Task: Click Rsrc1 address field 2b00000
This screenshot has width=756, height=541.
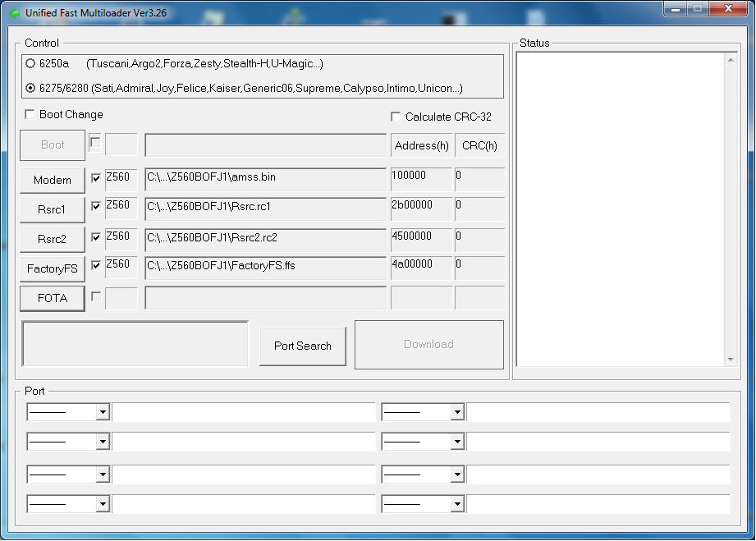Action: pos(421,209)
